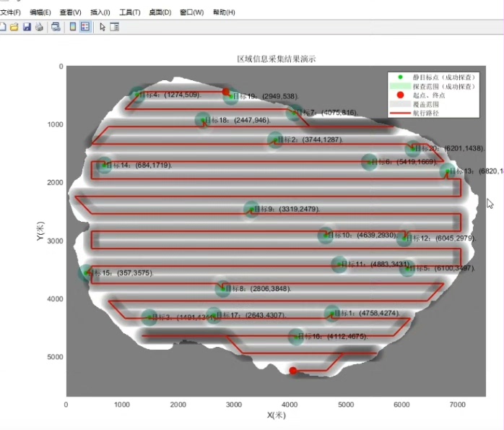Click legend entry 航行路径

pos(425,113)
